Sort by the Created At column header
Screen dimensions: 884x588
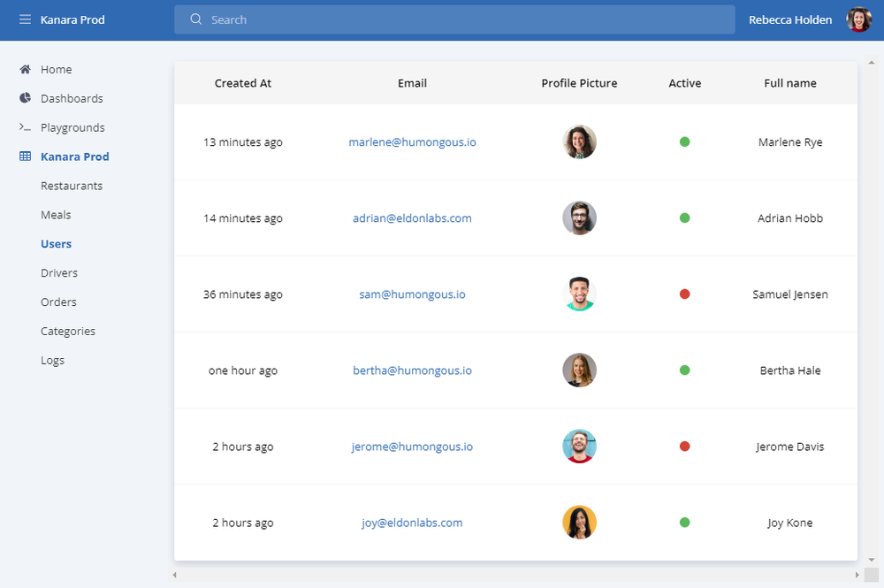click(243, 83)
